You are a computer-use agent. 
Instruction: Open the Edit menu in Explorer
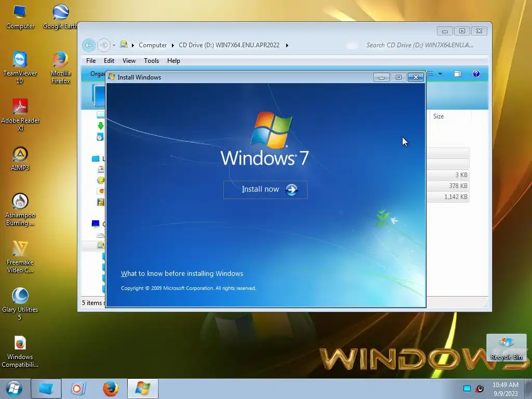[x=109, y=61]
